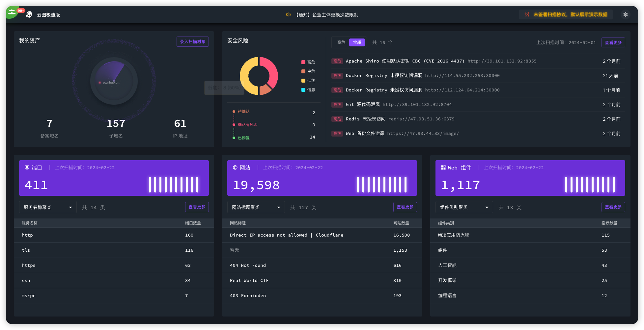Click 查看更多 in the Web 组件 panel
This screenshot has width=644, height=330.
pyautogui.click(x=613, y=207)
